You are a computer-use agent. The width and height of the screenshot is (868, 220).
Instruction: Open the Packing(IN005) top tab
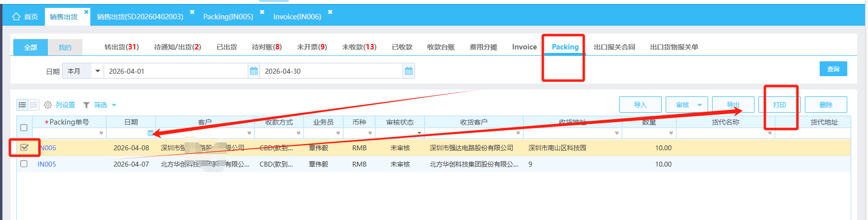(x=228, y=17)
